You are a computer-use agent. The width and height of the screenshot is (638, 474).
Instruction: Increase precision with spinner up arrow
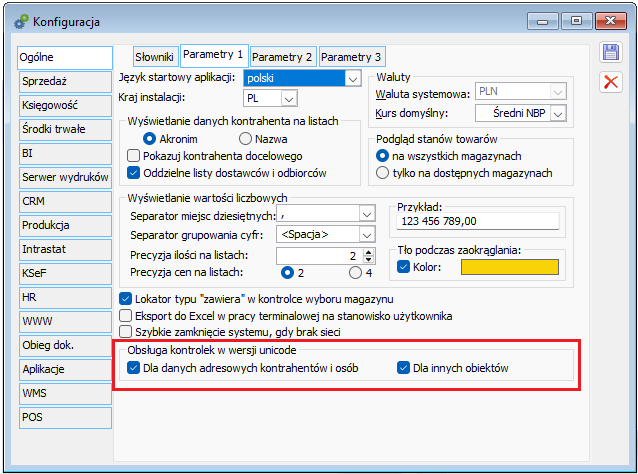pyautogui.click(x=368, y=250)
